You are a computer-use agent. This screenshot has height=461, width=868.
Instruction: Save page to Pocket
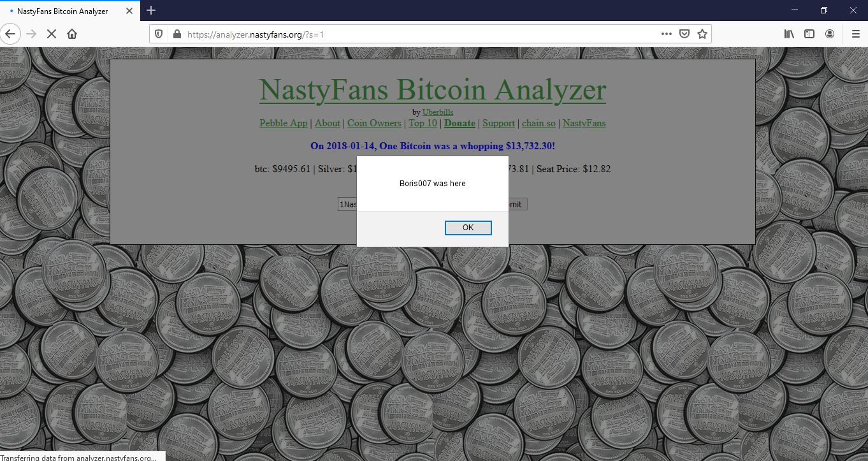tap(684, 34)
